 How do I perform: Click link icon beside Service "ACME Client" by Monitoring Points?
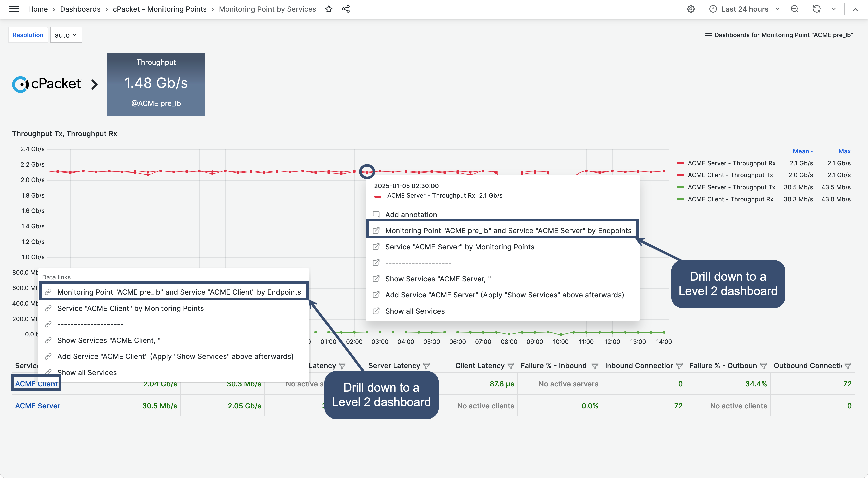tap(48, 308)
